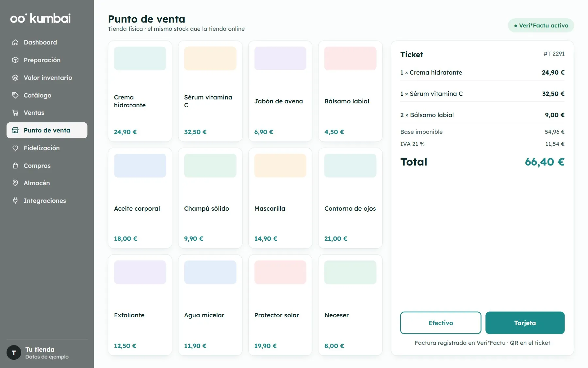588x368 pixels.
Task: Select Contorno de ojos product
Action: click(350, 198)
